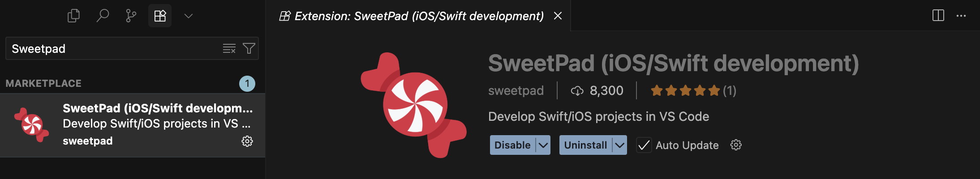Select SweetPad extension in marketplace list
This screenshot has height=179, width=980.
coord(133,125)
